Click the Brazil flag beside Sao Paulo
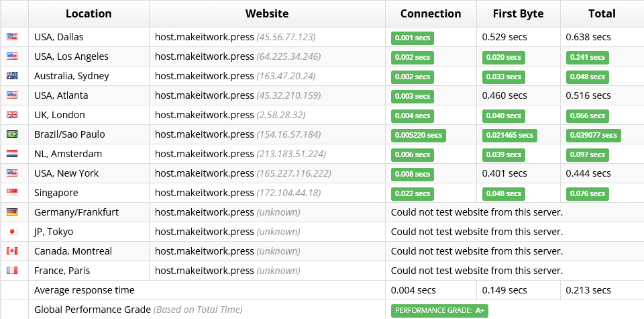 (12, 134)
